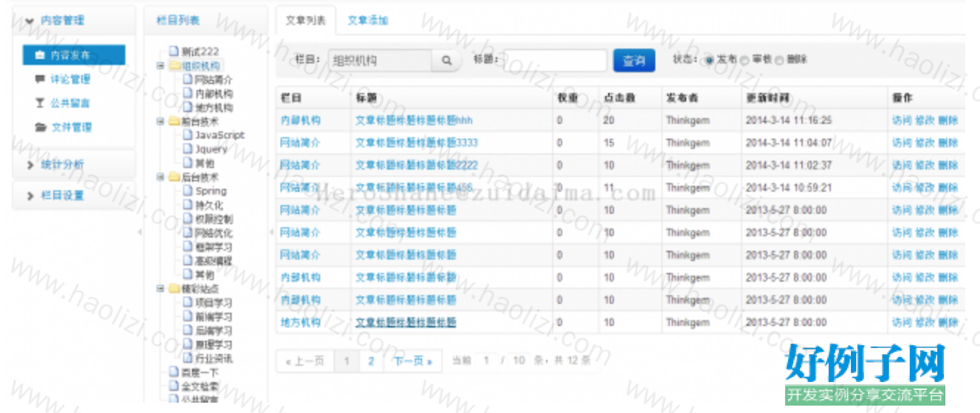This screenshot has height=413, width=980.
Task: Click 删除 in the hhh article row
Action: pyautogui.click(x=948, y=120)
